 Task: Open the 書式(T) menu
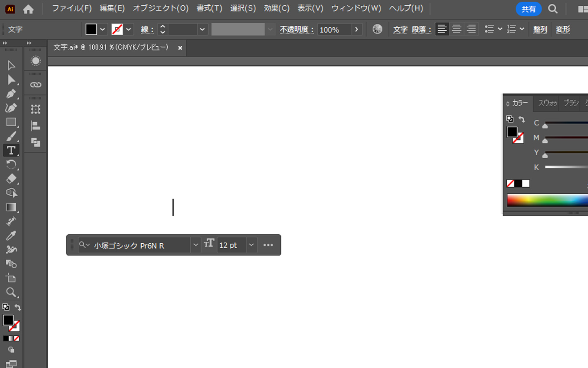click(x=209, y=9)
